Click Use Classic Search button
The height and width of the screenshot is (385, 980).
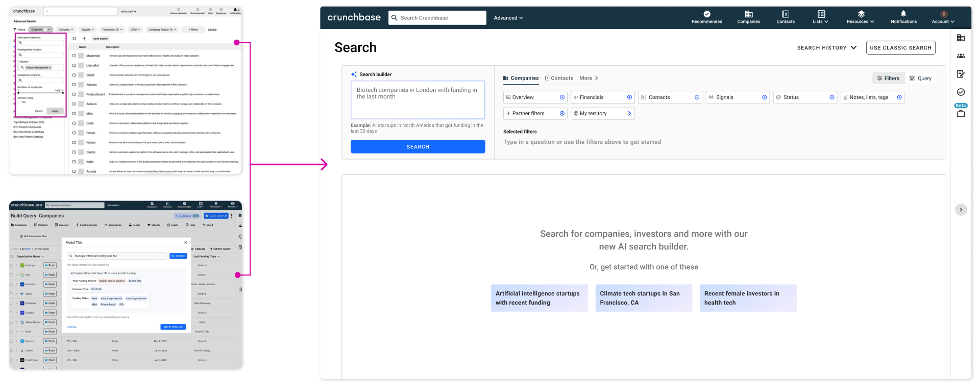pos(900,48)
